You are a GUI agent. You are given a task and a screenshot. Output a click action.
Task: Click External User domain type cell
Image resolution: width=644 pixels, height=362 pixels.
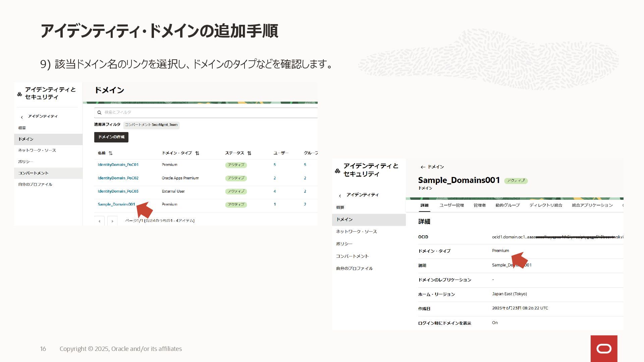173,191
